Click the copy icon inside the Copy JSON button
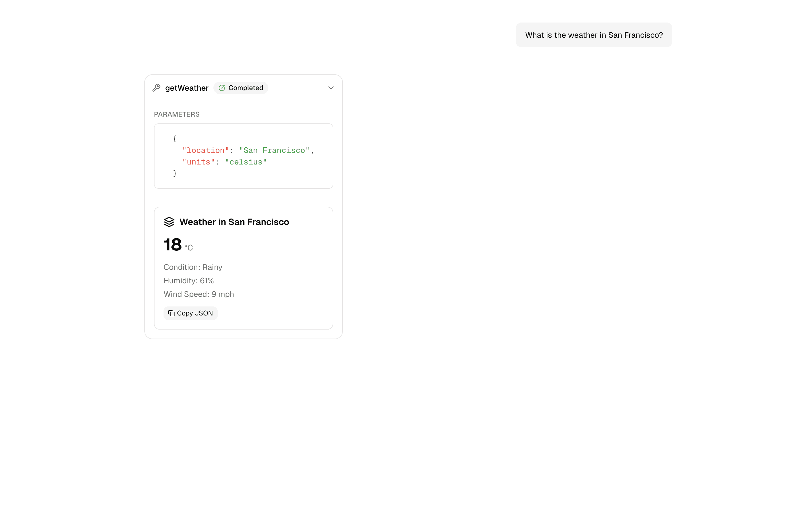The height and width of the screenshot is (507, 812). click(x=171, y=313)
